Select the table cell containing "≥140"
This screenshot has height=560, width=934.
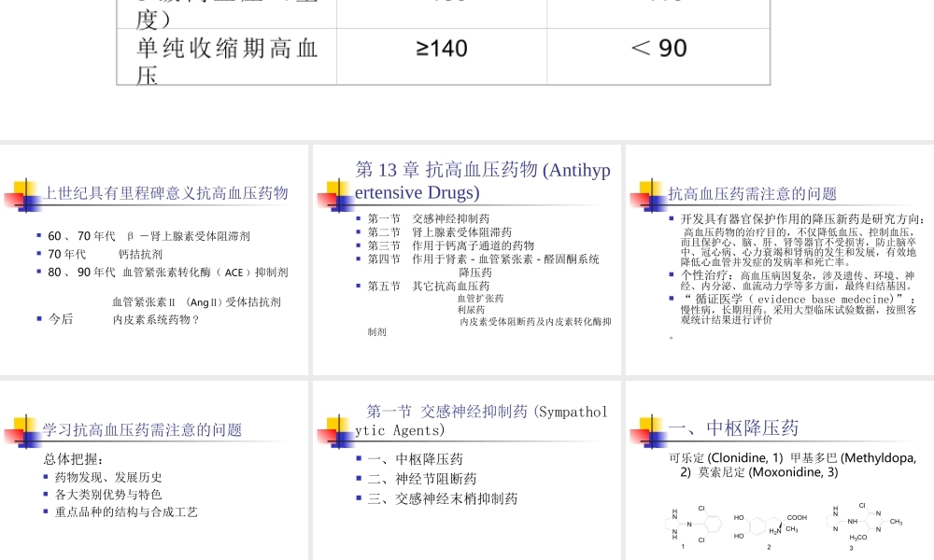point(443,48)
